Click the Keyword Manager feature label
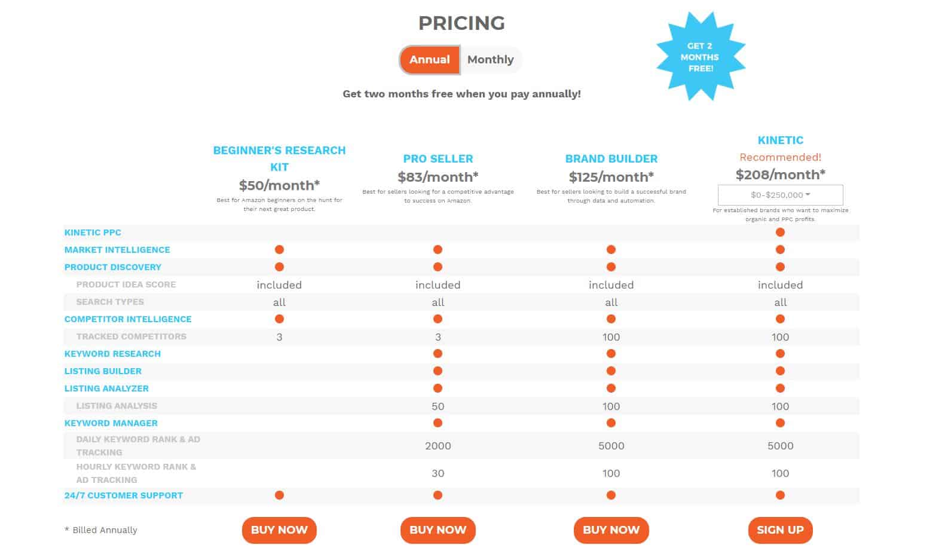The height and width of the screenshot is (560, 945). click(111, 423)
